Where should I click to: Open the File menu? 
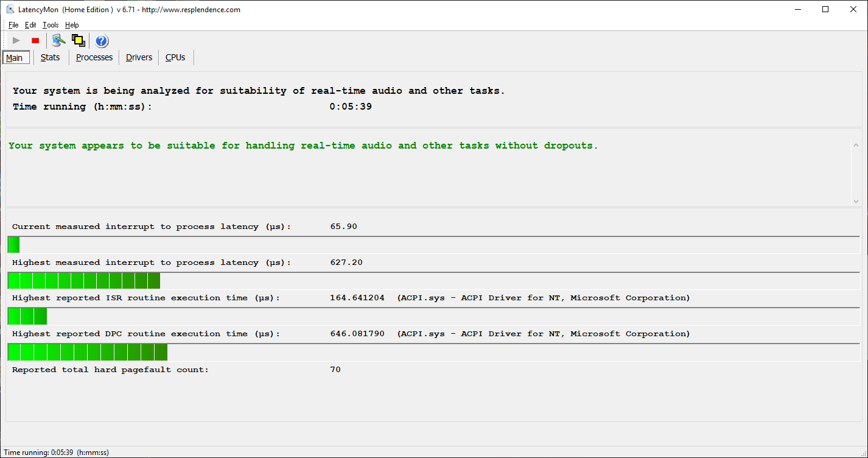[13, 25]
